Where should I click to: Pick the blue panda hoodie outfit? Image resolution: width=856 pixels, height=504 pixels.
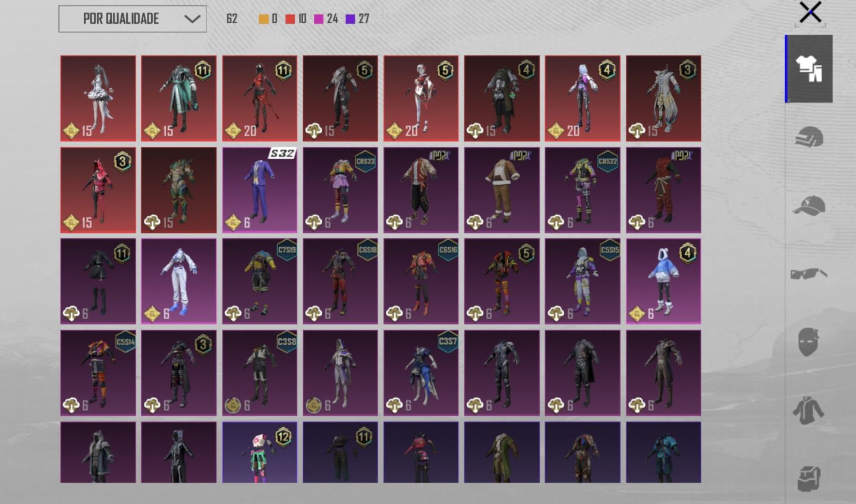tap(663, 282)
